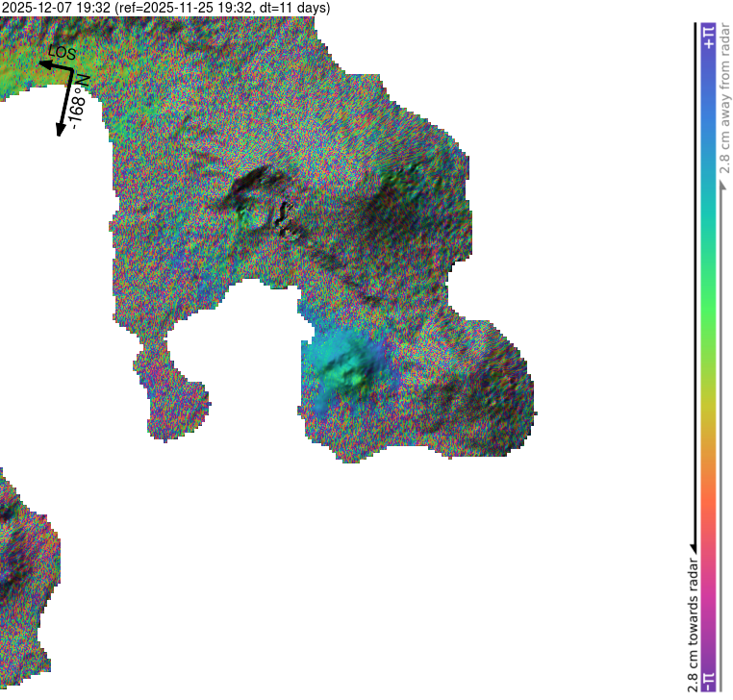Click the LOS direction arrow
733x700 pixels.
pyautogui.click(x=54, y=66)
